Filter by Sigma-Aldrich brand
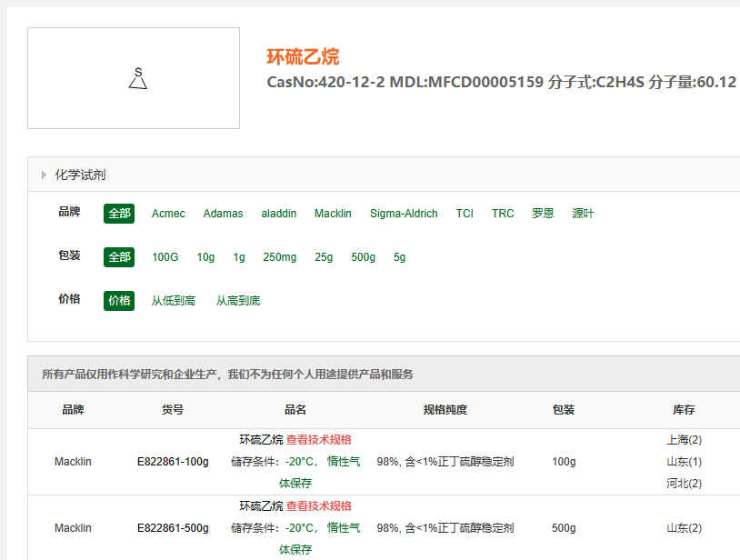The image size is (740, 560). 404,214
